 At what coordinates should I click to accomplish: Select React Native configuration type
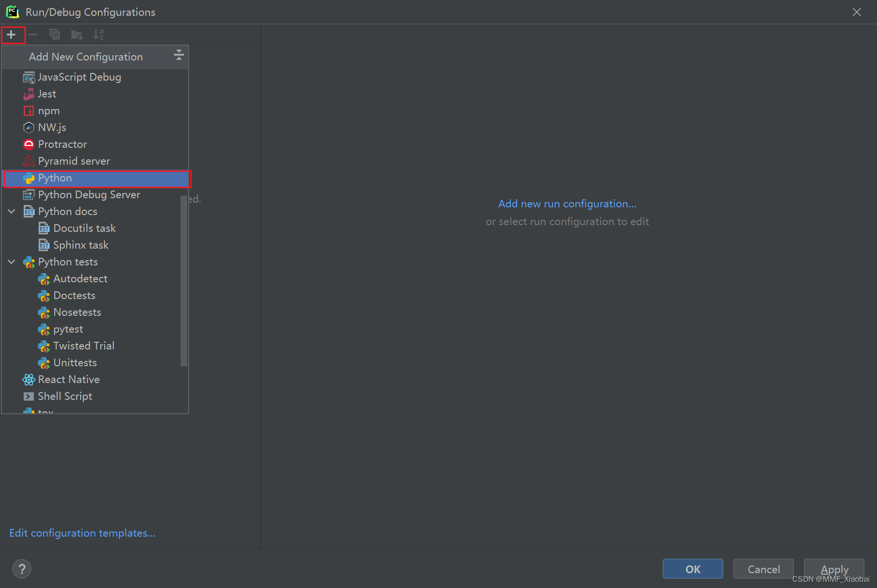(95, 380)
